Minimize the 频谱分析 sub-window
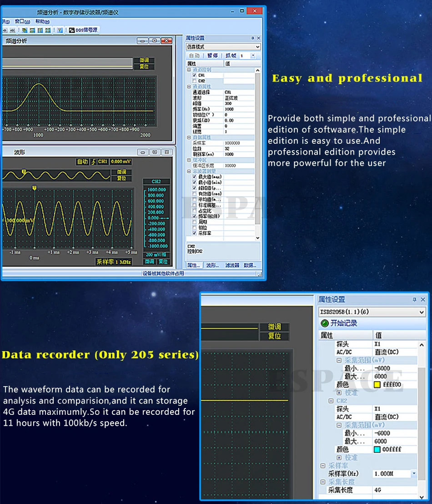 (x=142, y=41)
